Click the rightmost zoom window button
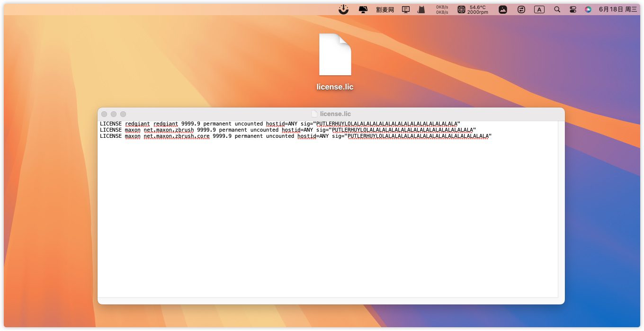 (123, 114)
